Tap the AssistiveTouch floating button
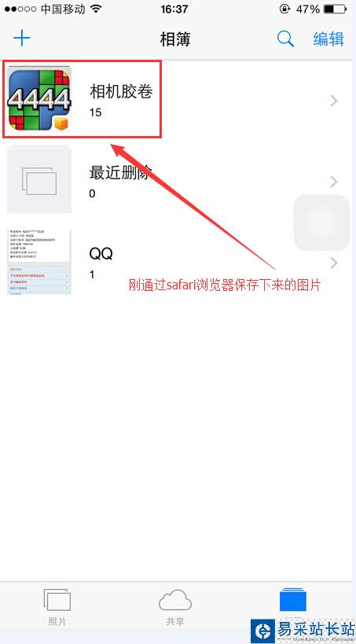 point(321,223)
